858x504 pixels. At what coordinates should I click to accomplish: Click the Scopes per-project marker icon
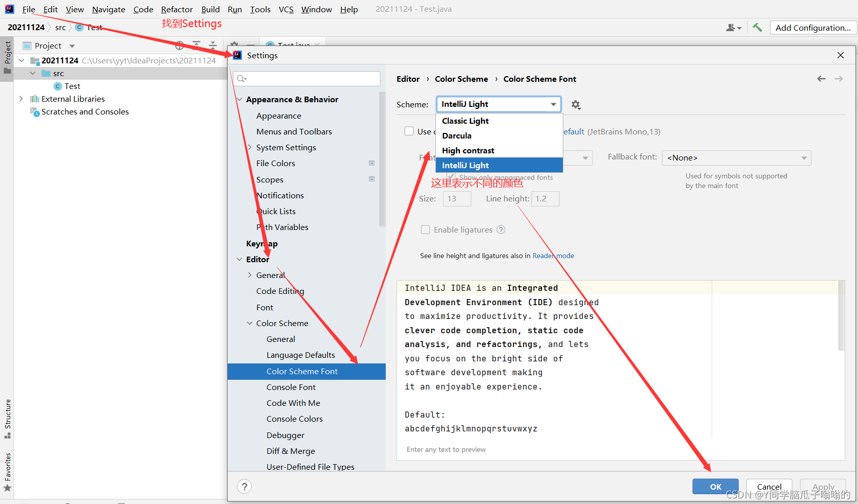tap(372, 179)
